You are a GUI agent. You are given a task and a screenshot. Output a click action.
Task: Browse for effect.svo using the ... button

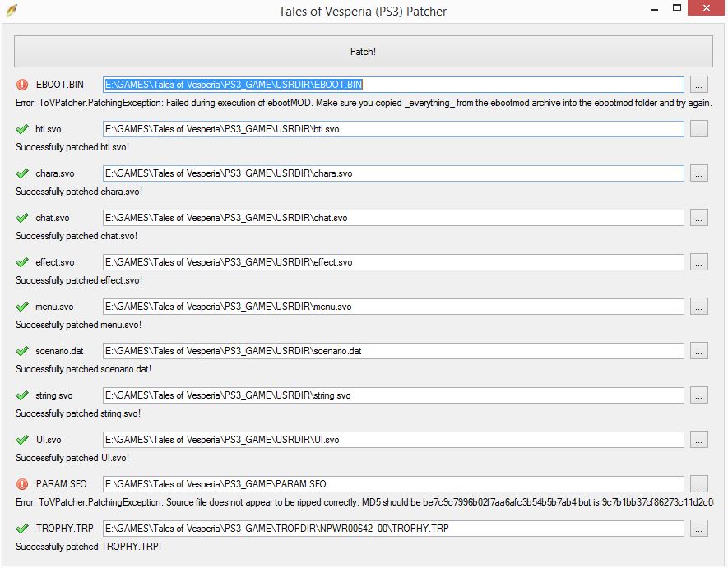698,262
